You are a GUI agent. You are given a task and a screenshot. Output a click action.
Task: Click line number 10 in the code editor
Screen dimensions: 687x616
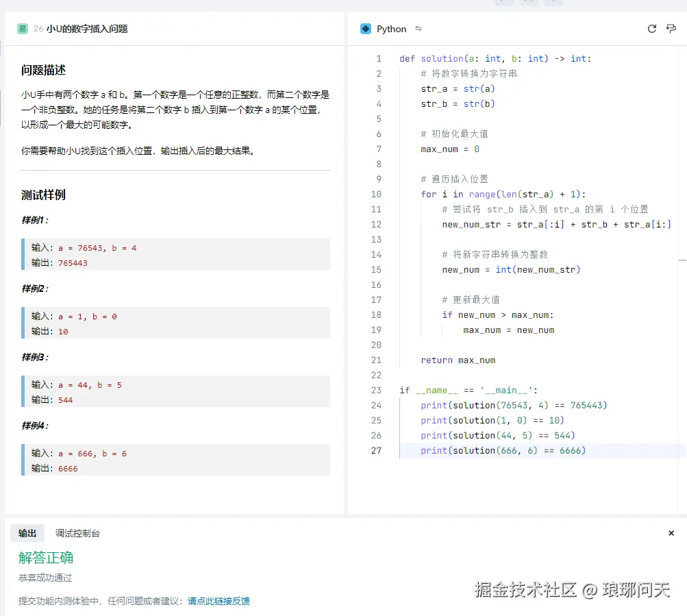pyautogui.click(x=376, y=194)
